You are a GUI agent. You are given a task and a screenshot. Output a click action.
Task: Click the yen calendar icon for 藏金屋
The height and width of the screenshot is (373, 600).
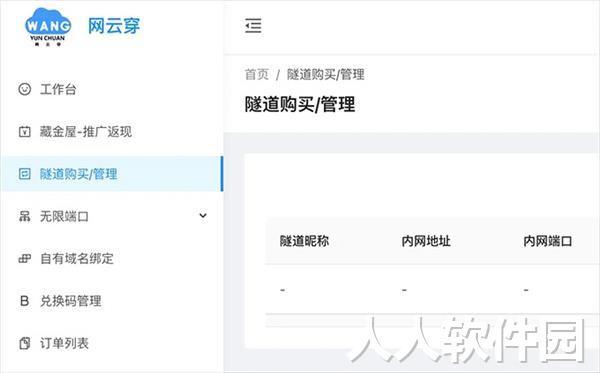[x=24, y=132]
